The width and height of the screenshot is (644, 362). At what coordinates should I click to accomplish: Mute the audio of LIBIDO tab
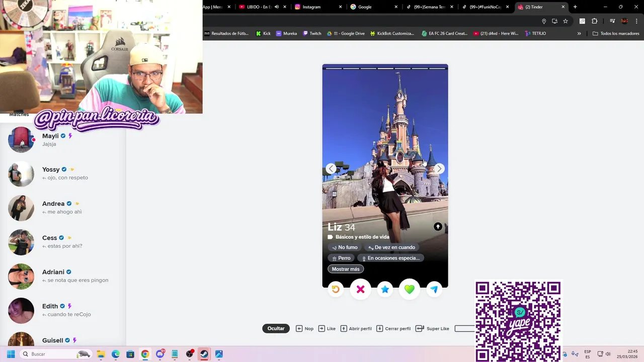(x=277, y=7)
